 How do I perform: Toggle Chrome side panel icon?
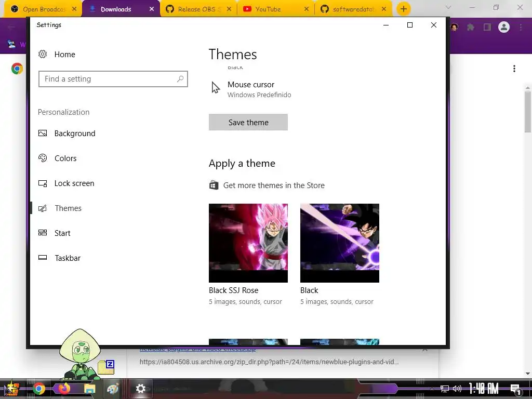pos(487,27)
